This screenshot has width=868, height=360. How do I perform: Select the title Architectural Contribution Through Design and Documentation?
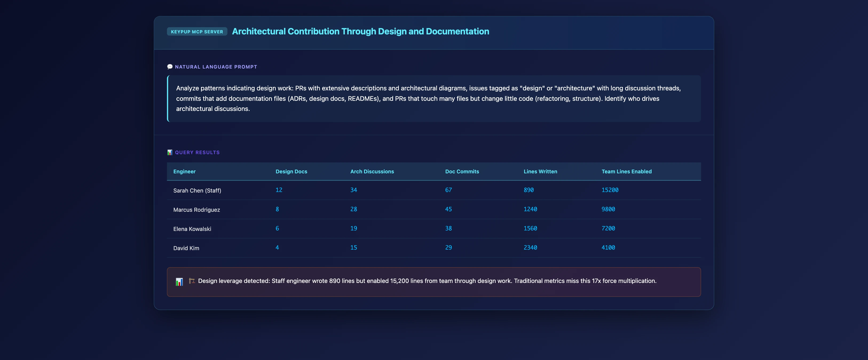[361, 31]
